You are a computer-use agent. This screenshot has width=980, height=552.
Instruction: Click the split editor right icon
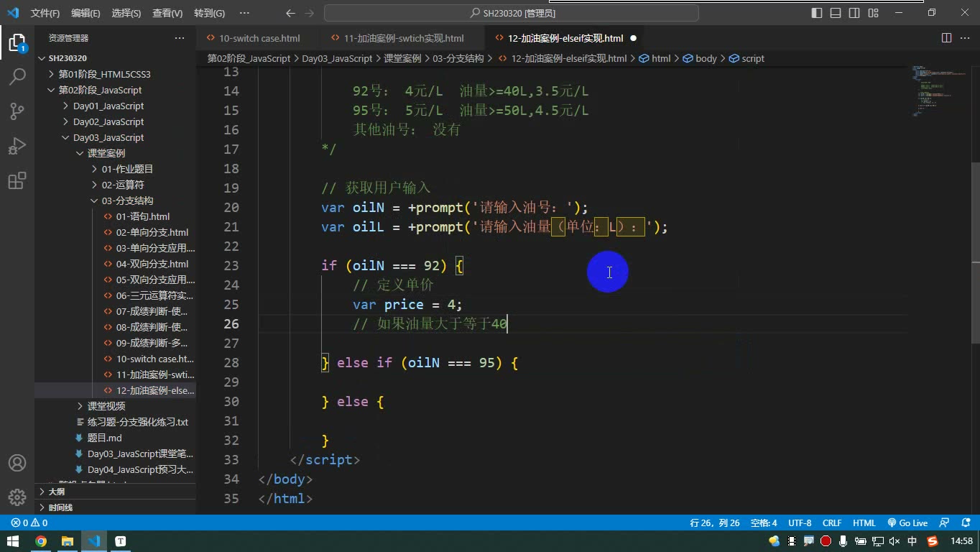pos(946,38)
